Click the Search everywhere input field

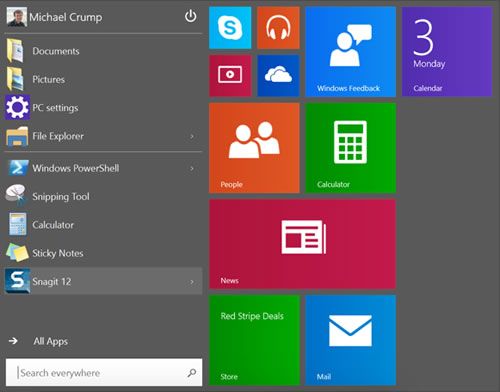coord(104,372)
